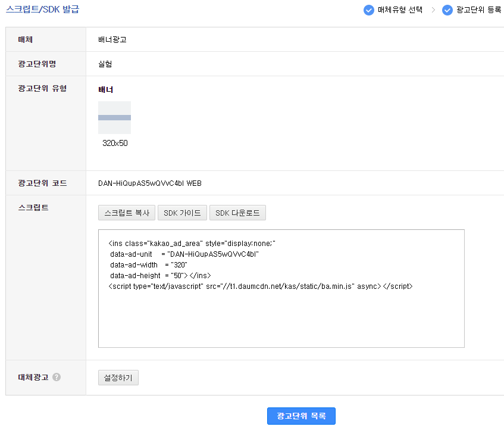504x436 pixels.
Task: Click inside the script code text area
Action: (x=281, y=289)
